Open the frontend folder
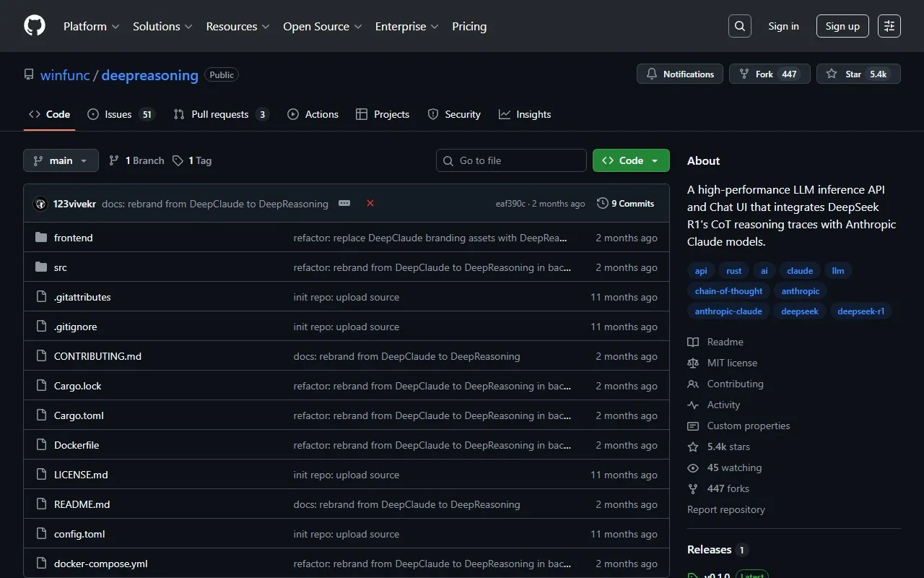 [x=73, y=238]
